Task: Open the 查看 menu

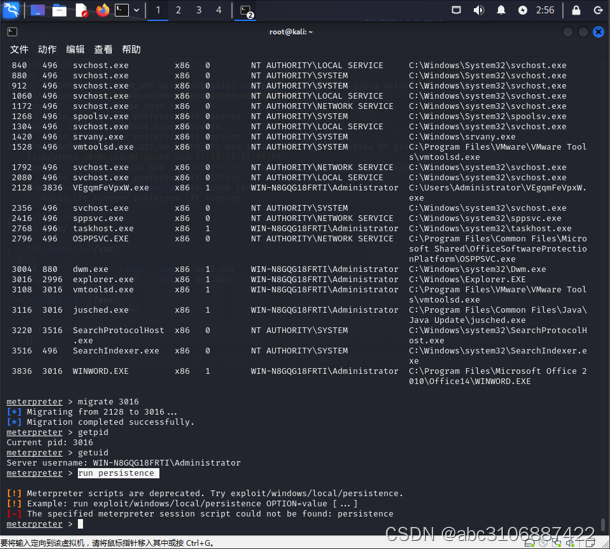Action: click(x=103, y=49)
